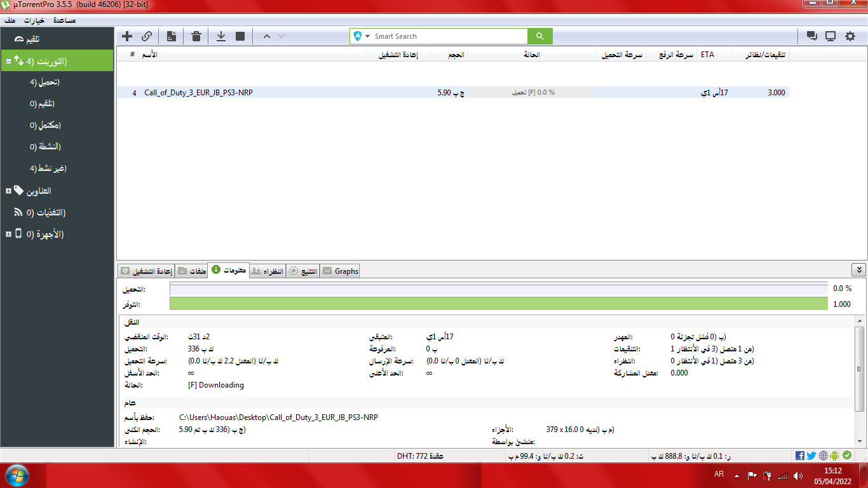Collapse the Torrents tree in sidebar
This screenshot has height=488, width=868.
8,61
